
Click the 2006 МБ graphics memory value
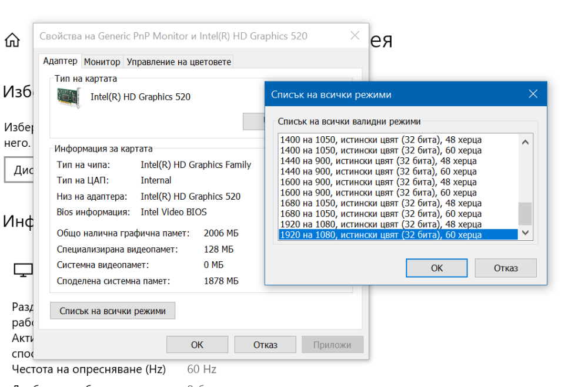pyautogui.click(x=221, y=233)
